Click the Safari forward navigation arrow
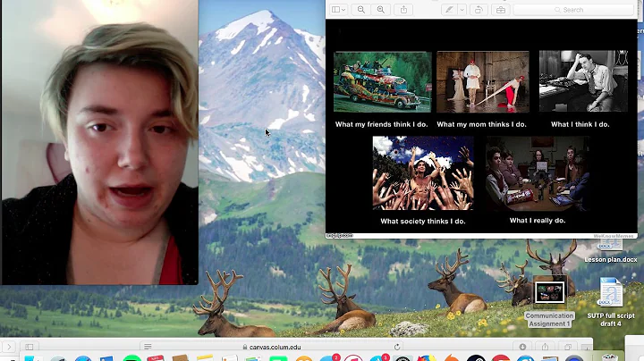644x361 pixels. pos(9,347)
